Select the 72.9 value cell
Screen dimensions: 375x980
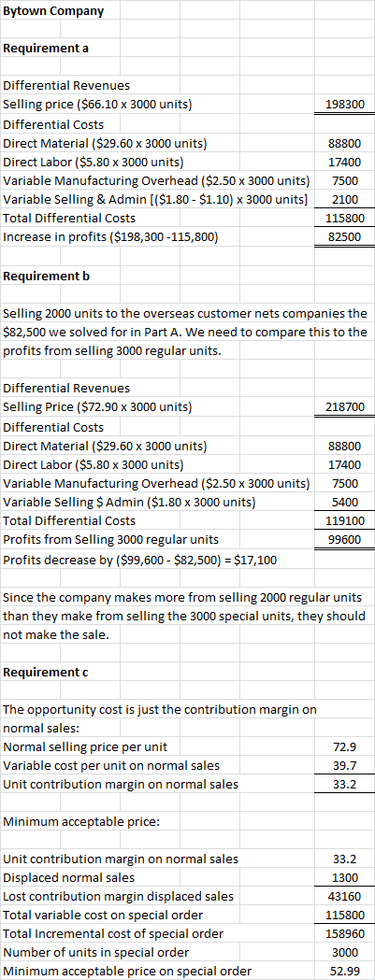[345, 746]
